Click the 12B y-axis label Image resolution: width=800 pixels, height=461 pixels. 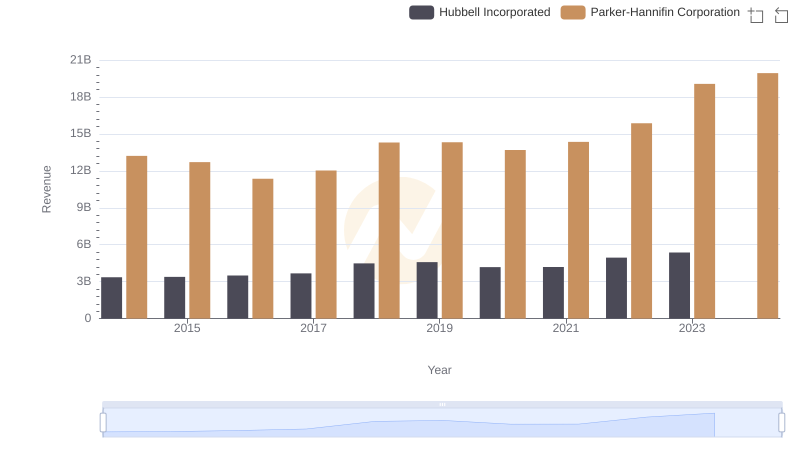coord(81,170)
